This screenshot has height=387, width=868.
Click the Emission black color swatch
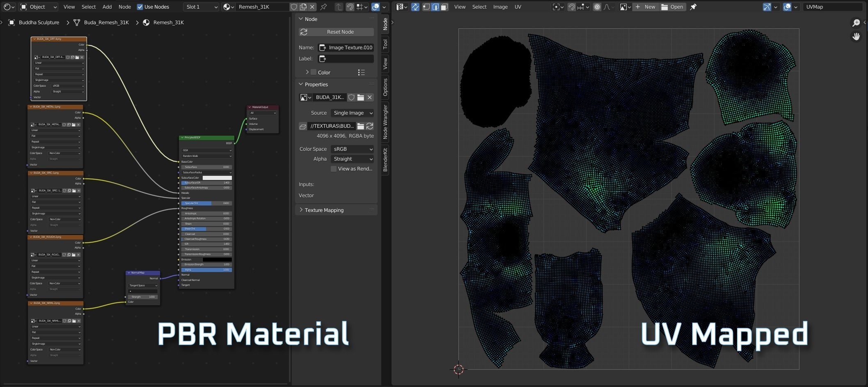(x=217, y=260)
